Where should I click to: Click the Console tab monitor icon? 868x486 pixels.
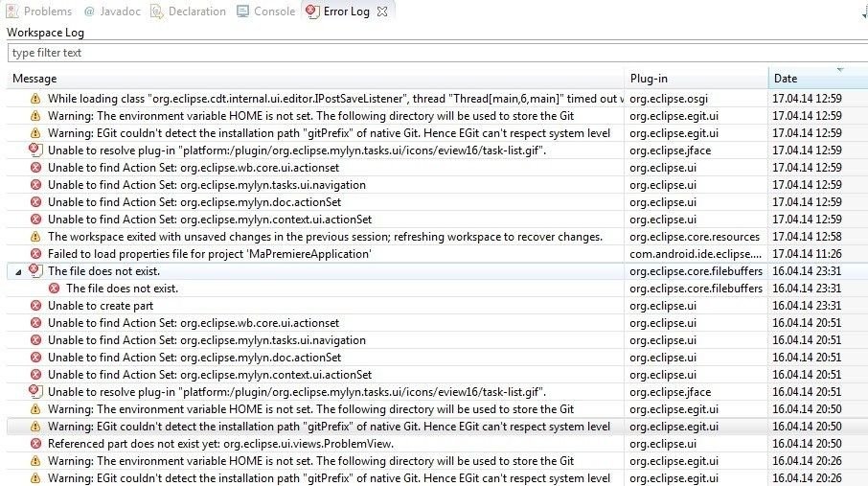click(x=242, y=12)
